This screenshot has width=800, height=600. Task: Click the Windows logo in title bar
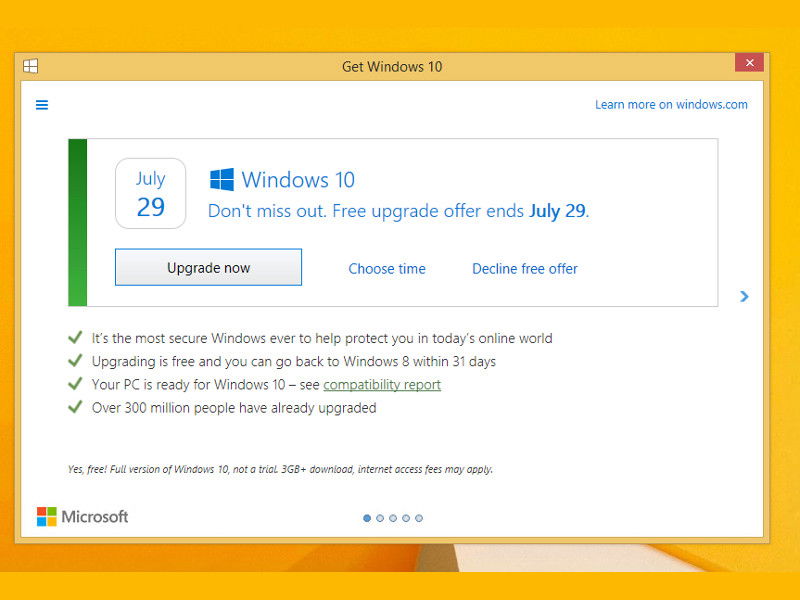[31, 66]
